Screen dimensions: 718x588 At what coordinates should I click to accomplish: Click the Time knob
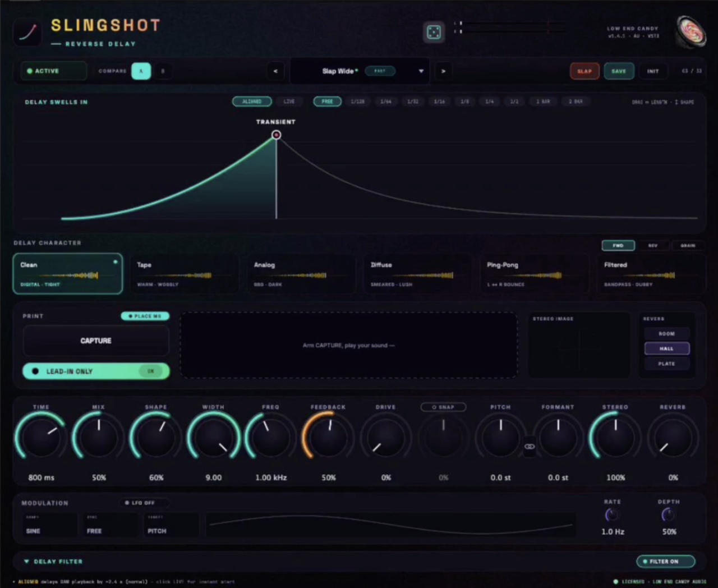41,437
